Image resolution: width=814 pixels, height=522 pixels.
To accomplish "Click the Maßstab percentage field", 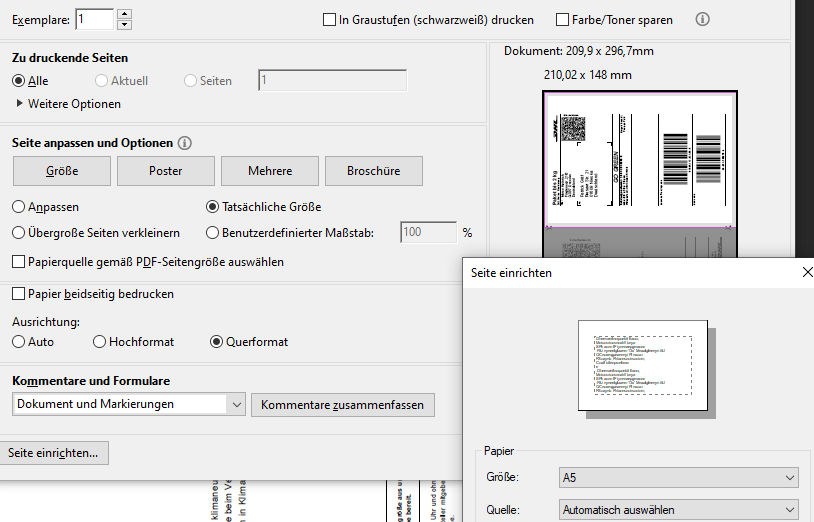I will (x=429, y=232).
